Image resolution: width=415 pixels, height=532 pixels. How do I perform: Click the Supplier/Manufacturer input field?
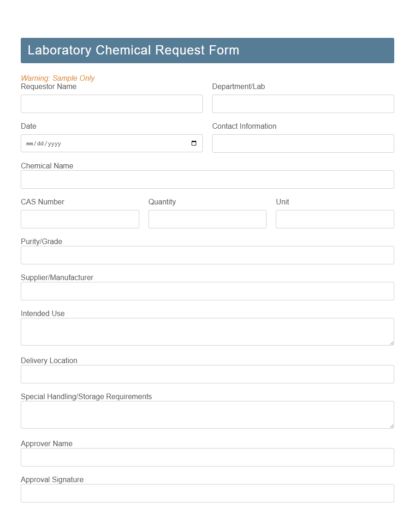click(207, 291)
